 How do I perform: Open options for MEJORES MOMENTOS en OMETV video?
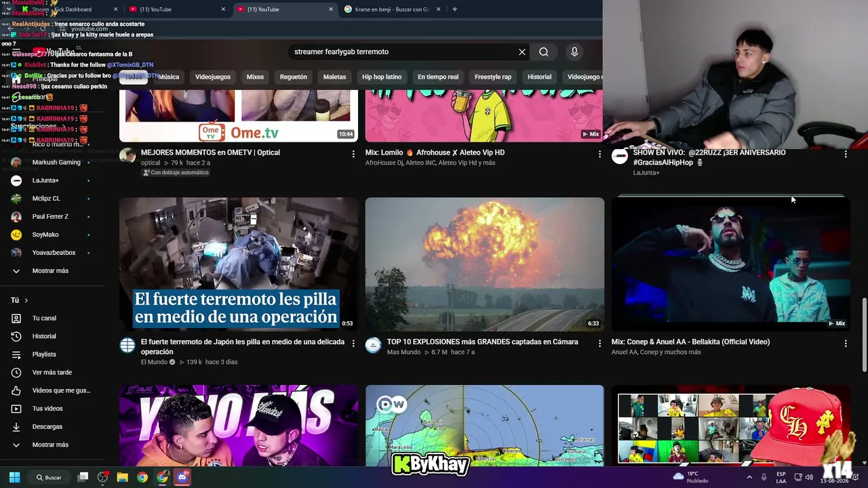point(353,155)
